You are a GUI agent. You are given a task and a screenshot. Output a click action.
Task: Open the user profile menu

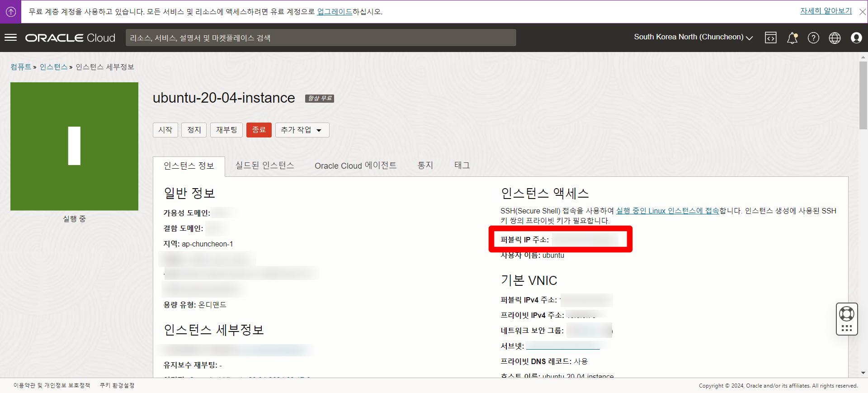[856, 38]
